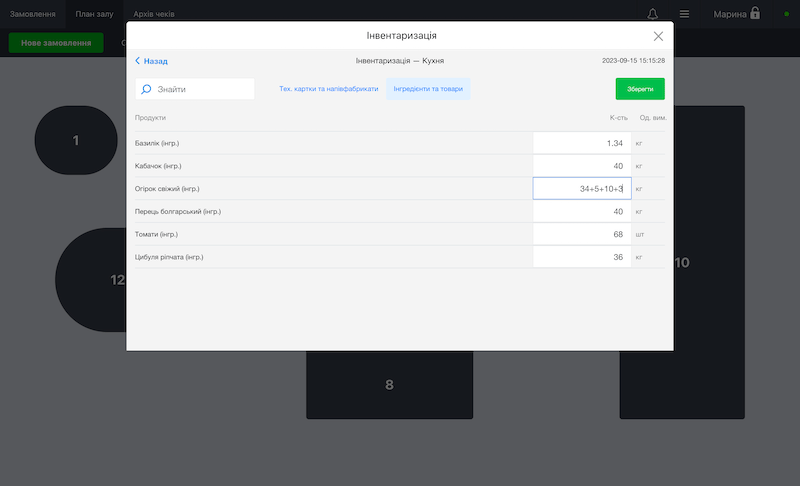The image size is (800, 486).
Task: Edit quantity field for Цибуля ріпчата
Action: pos(582,257)
